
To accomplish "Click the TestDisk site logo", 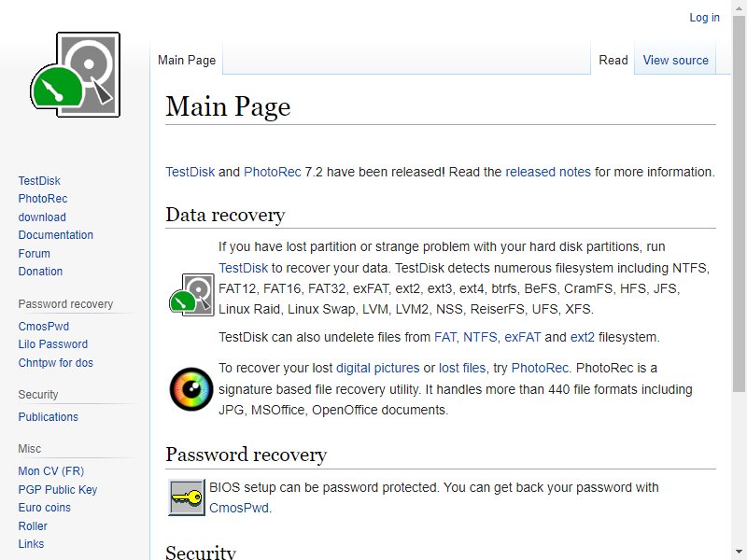I will [x=76, y=75].
